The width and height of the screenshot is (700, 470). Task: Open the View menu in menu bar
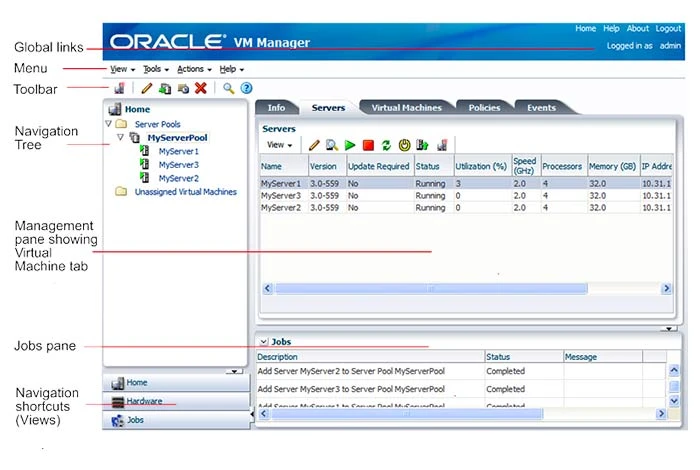pos(122,69)
